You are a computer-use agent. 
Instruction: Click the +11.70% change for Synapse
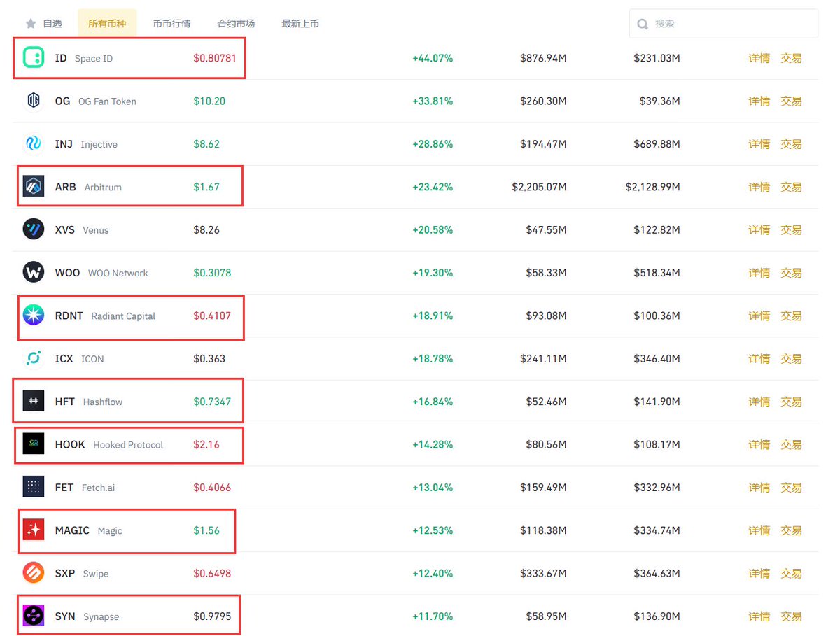tap(433, 616)
